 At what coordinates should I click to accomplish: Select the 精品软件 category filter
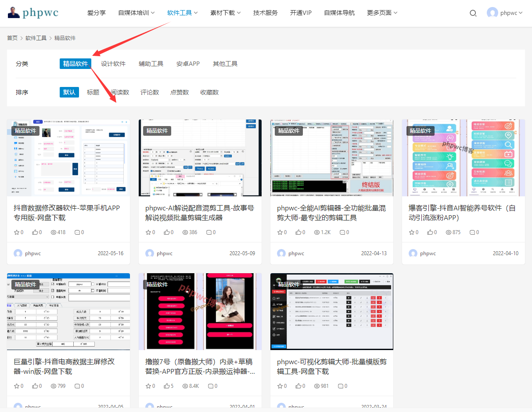(75, 64)
